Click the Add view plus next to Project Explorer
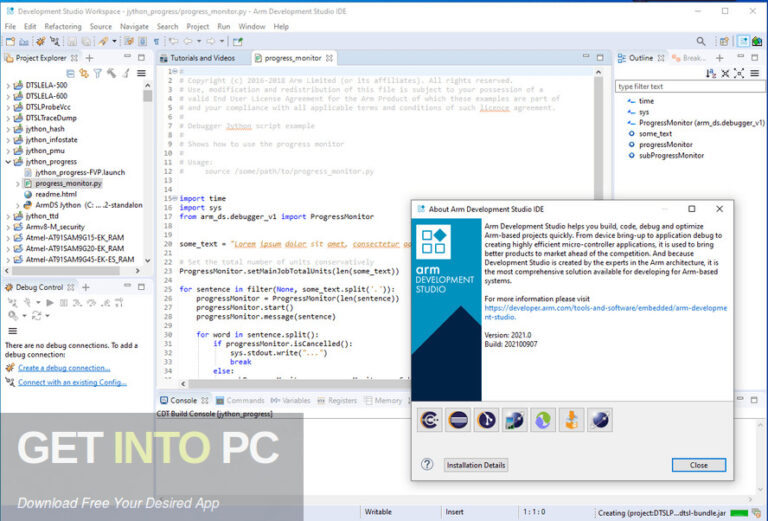 (x=90, y=58)
